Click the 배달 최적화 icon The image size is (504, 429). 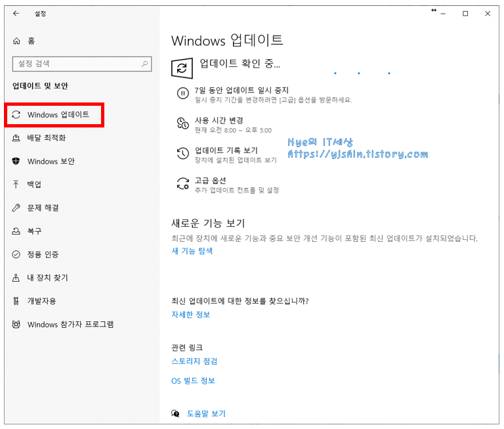(x=16, y=138)
